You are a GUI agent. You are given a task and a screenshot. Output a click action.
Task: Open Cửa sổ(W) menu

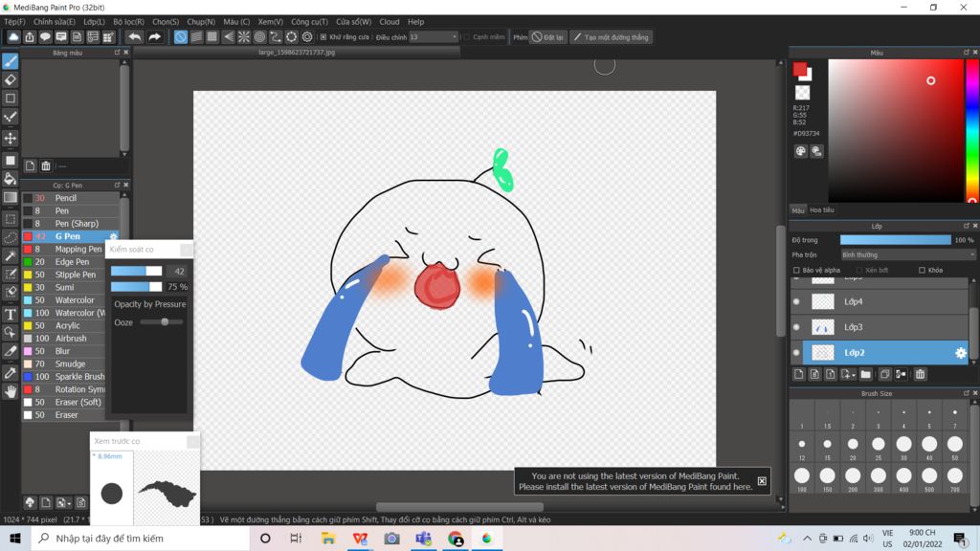click(353, 22)
